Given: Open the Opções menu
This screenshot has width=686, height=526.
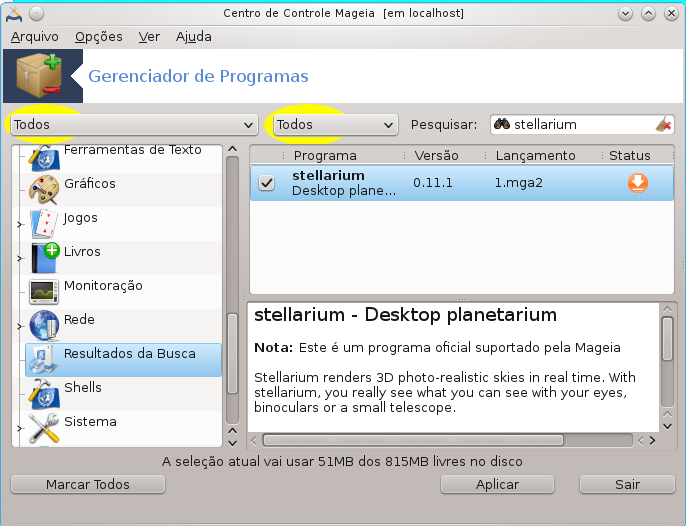Looking at the screenshot, I should pos(98,37).
